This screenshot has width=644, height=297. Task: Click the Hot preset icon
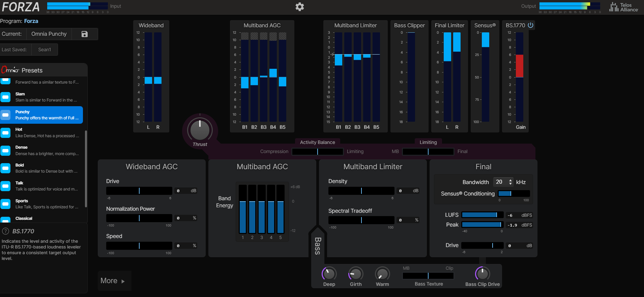pos(5,133)
